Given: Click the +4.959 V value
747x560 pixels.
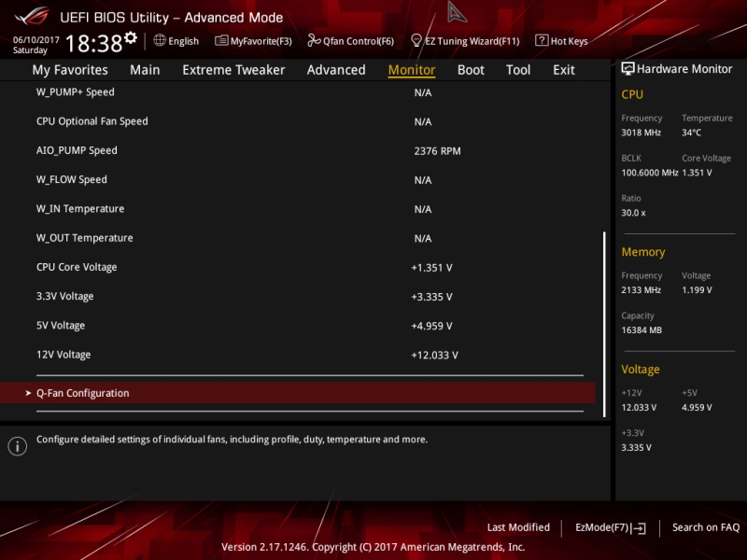Looking at the screenshot, I should point(431,326).
